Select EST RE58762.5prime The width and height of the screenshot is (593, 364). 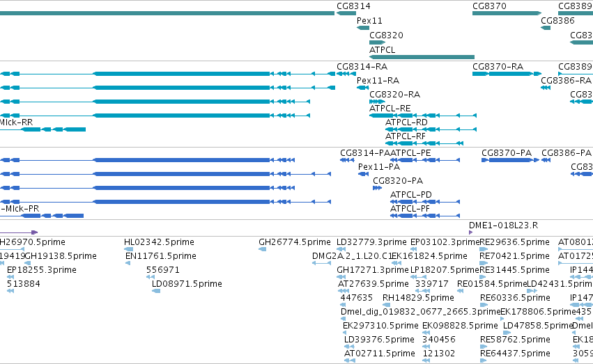[x=515, y=340]
